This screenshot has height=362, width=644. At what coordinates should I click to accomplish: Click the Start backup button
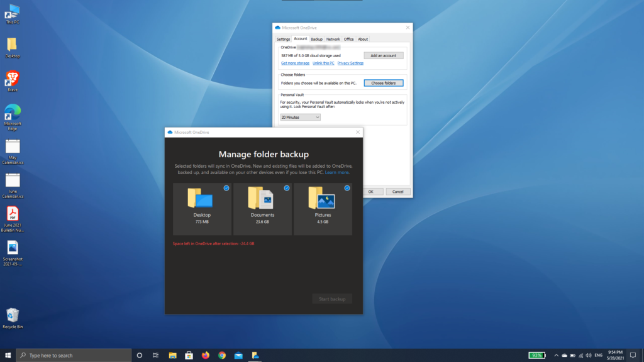332,299
